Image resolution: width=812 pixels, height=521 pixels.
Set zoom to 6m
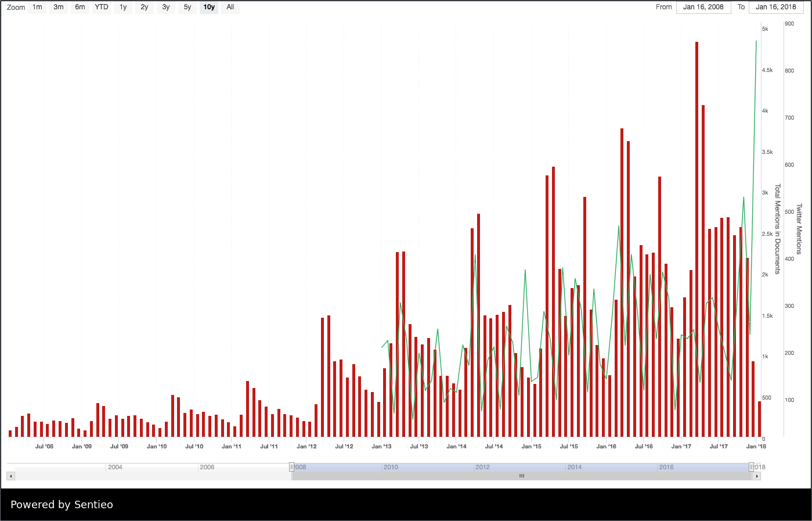pyautogui.click(x=80, y=8)
